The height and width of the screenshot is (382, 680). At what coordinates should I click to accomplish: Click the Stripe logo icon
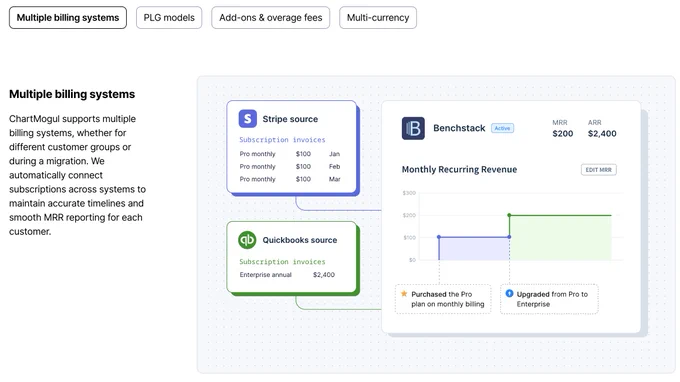click(248, 119)
